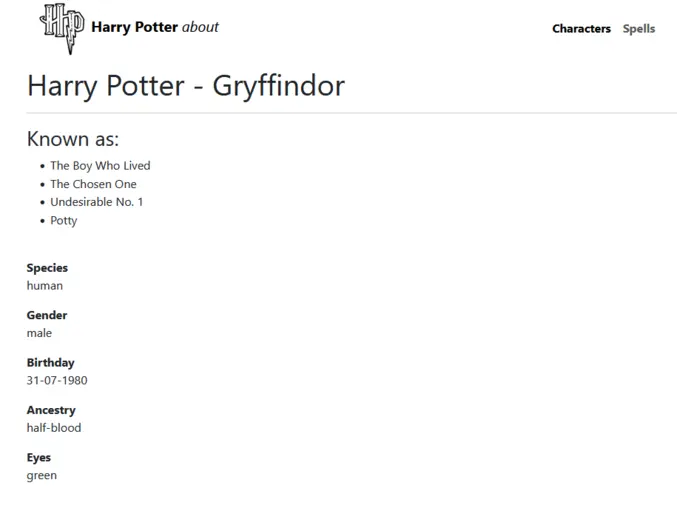Image resolution: width=677 pixels, height=511 pixels.
Task: Go to the Characters nav item
Action: (581, 28)
